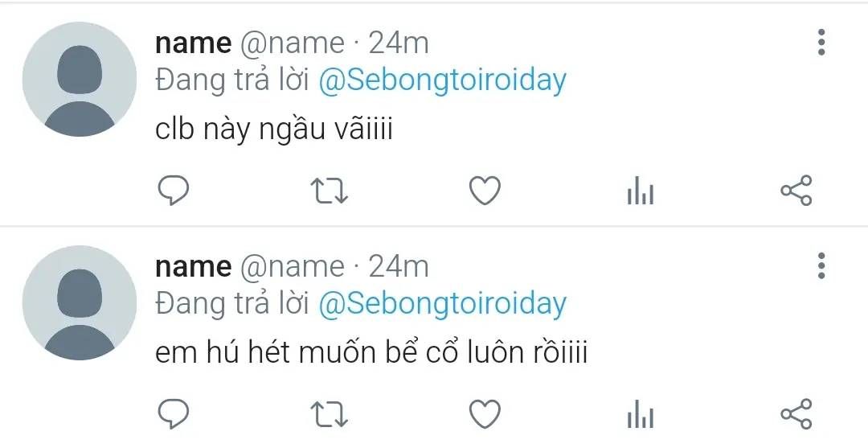Open the second tweet author's bold name
Viewport: 868px width, 448px height.
(x=193, y=266)
